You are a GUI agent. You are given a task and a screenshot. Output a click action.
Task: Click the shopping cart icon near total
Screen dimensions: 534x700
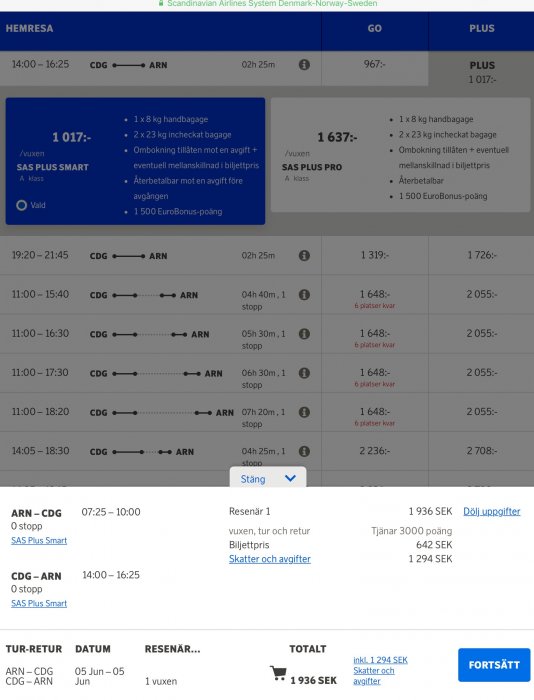click(278, 673)
